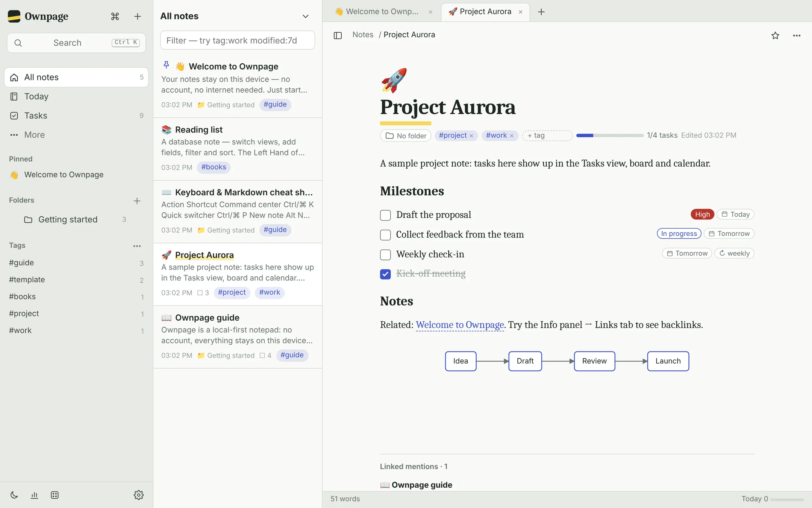Add a new folder with the Folders plus
Image resolution: width=812 pixels, height=508 pixels.
(137, 201)
